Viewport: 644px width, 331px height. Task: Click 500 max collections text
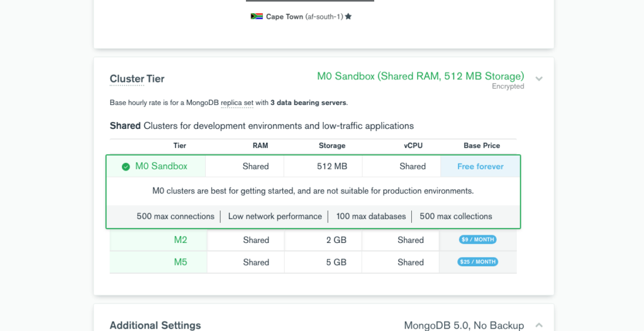(456, 216)
